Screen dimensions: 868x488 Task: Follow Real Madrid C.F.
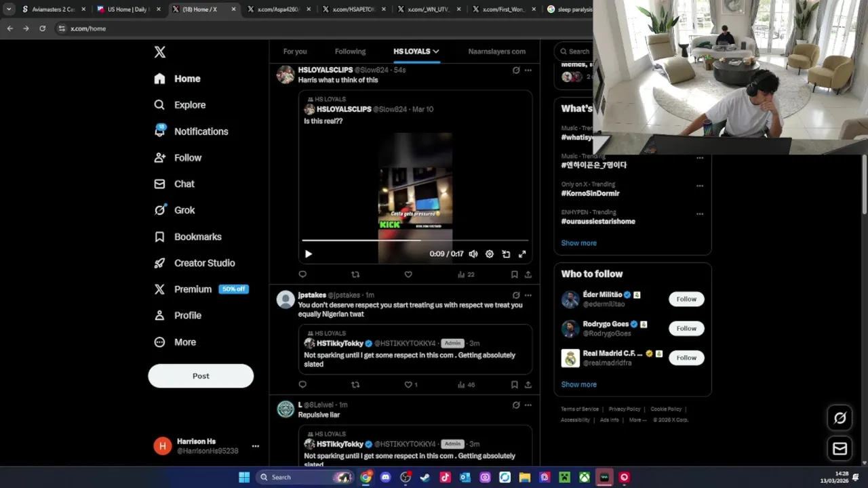[x=686, y=358]
